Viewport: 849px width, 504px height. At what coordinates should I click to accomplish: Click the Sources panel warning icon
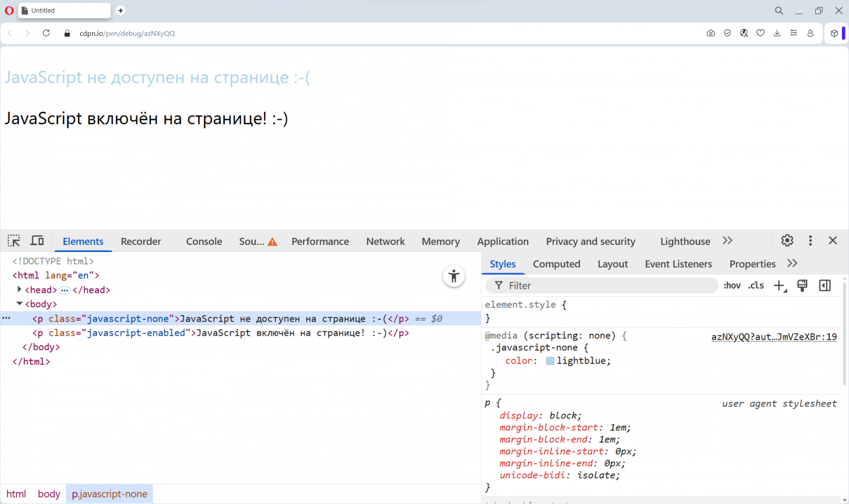coord(272,241)
